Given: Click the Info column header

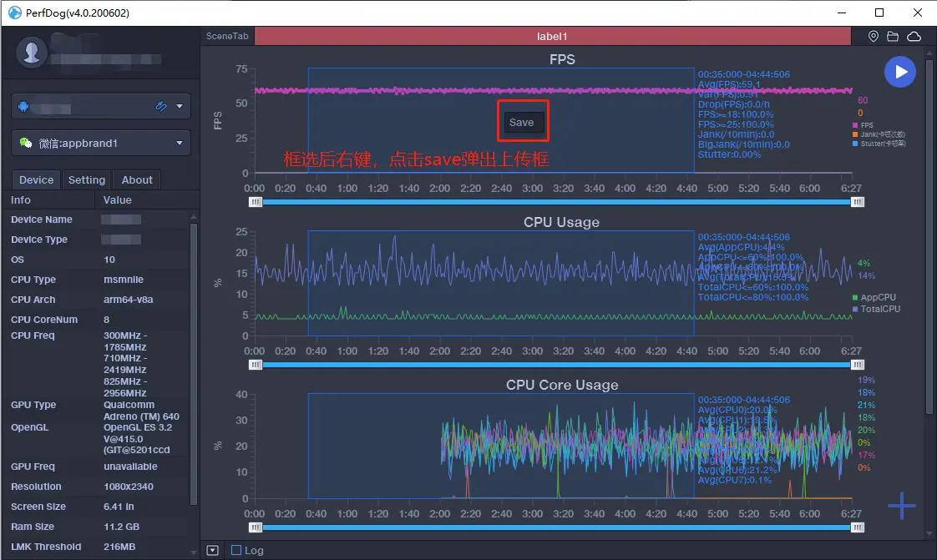Looking at the screenshot, I should pyautogui.click(x=49, y=200).
